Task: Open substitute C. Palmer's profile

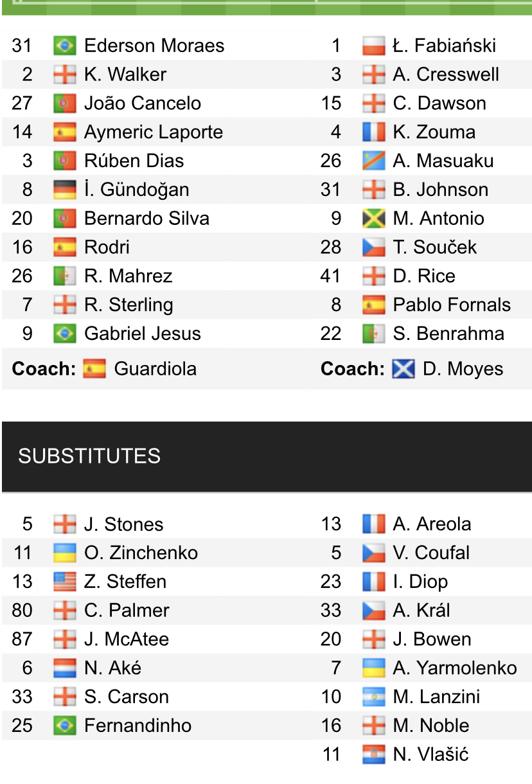Action: click(x=127, y=610)
